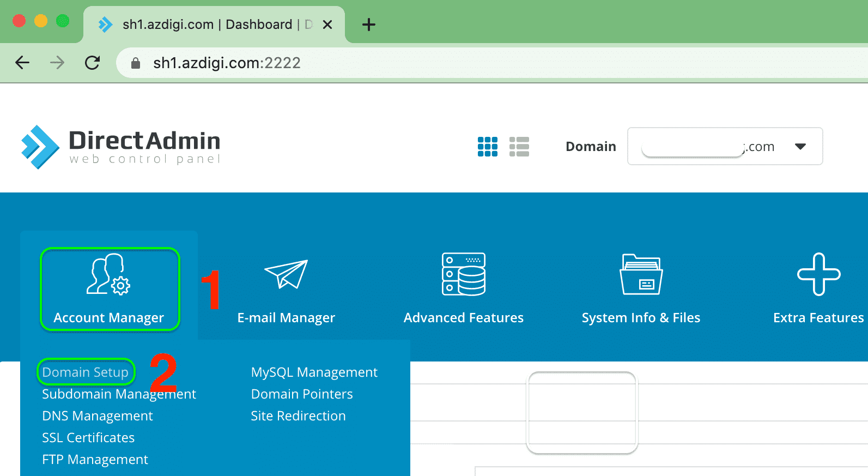Open a new browser tab
Viewport: 868px width, 476px height.
click(x=369, y=25)
